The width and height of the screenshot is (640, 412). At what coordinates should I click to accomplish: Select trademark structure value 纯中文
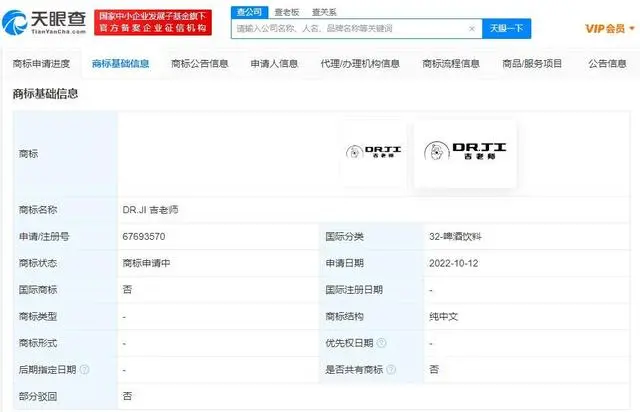[443, 316]
